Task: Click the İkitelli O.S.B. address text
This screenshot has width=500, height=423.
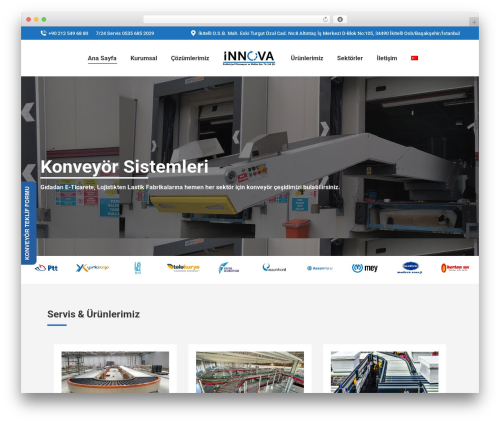Action: (x=329, y=33)
